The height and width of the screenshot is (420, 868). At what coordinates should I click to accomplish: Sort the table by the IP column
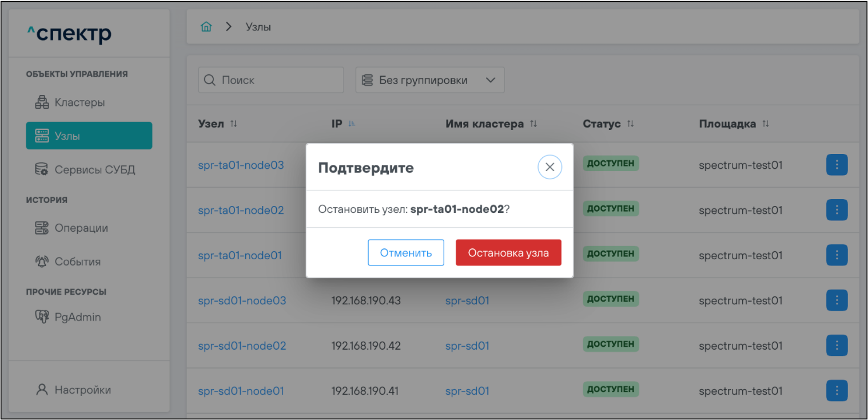click(352, 124)
